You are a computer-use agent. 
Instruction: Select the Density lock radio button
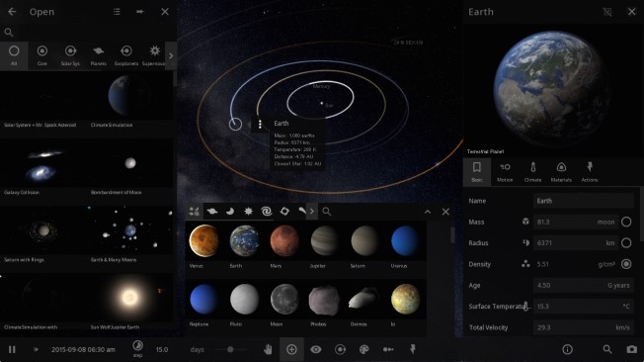(626, 264)
